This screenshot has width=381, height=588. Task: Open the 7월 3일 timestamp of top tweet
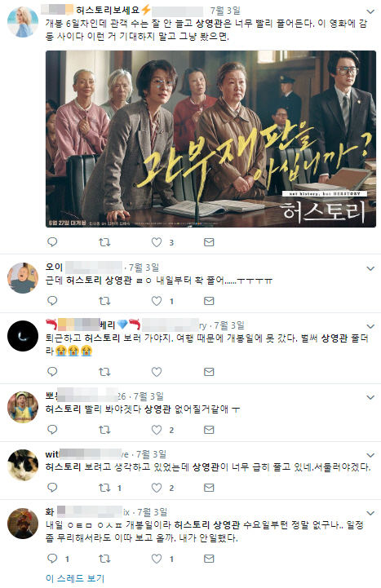click(x=225, y=11)
